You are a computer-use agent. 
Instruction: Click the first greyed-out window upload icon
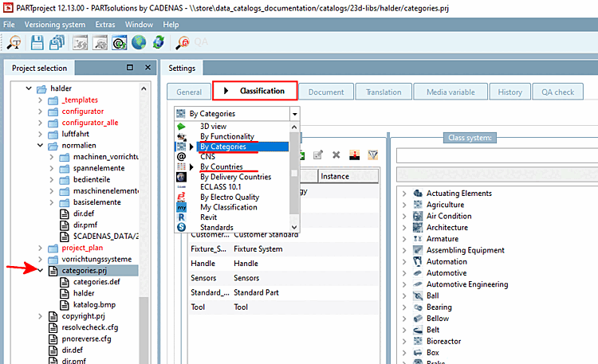(x=80, y=43)
